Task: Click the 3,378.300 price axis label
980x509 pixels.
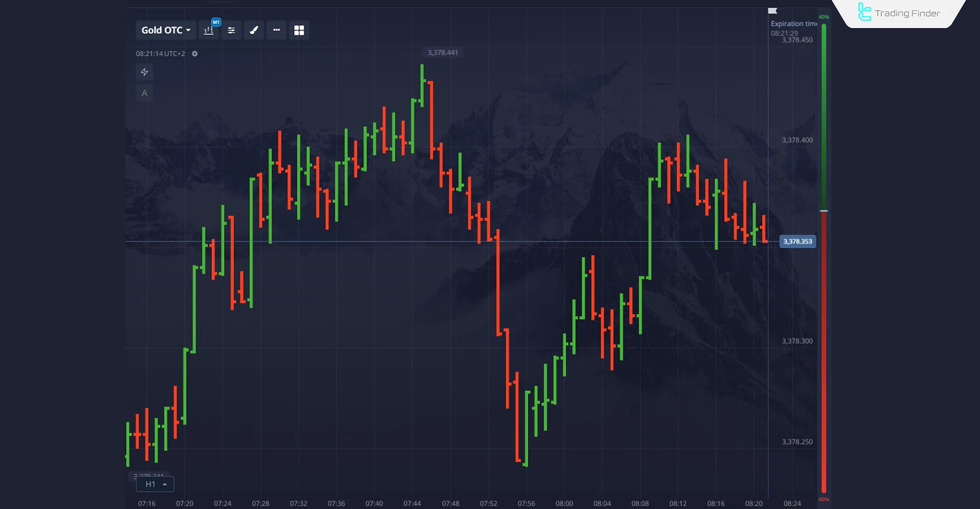Action: 797,341
